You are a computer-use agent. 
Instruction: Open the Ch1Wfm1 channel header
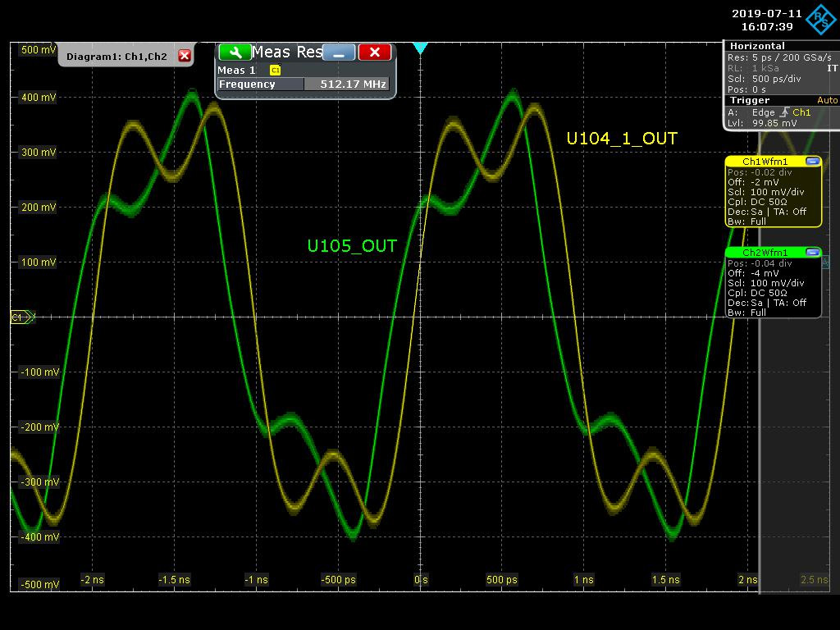click(765, 162)
